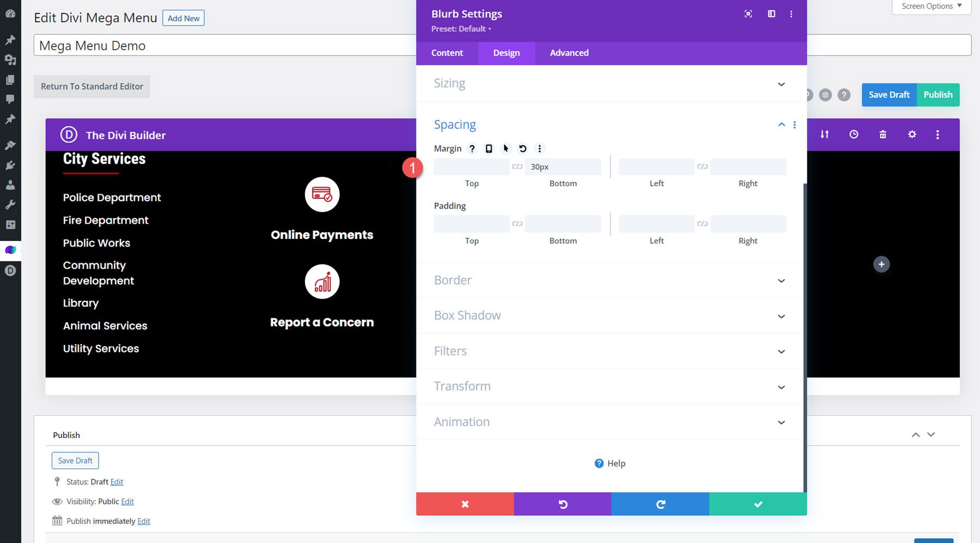Select the responsive device settings for Margin
This screenshot has height=543, width=980.
click(x=488, y=148)
